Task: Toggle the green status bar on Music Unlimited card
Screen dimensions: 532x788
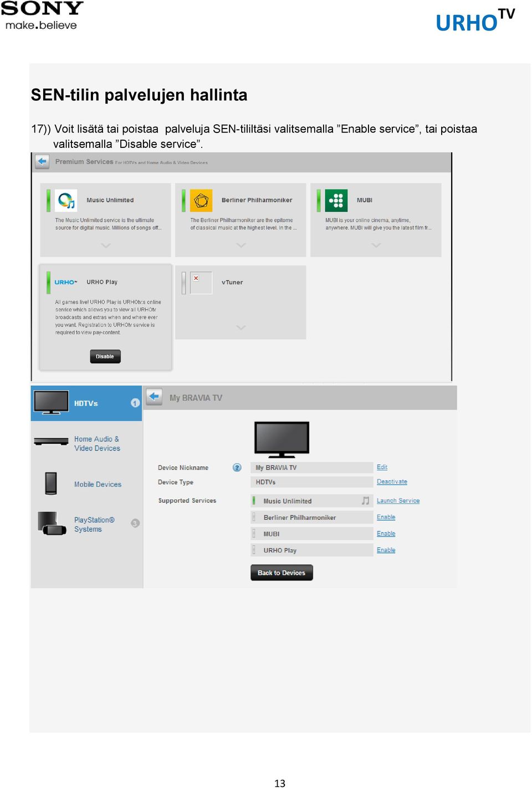Action: click(x=48, y=201)
